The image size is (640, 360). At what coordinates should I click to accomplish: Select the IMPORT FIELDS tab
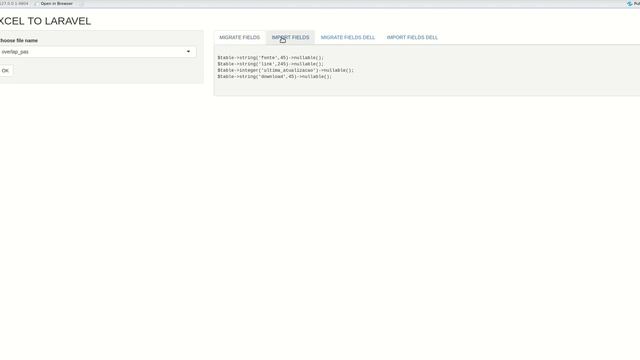pos(290,38)
